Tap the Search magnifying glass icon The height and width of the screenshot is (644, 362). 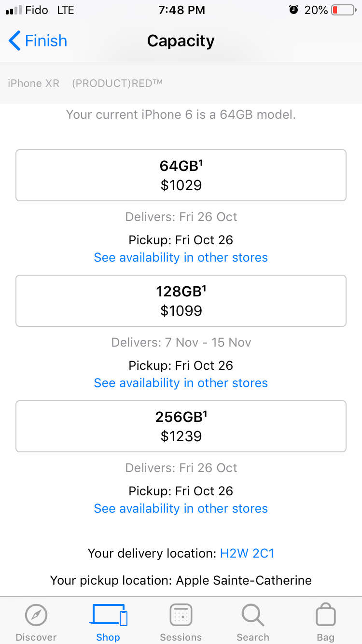[252, 615]
